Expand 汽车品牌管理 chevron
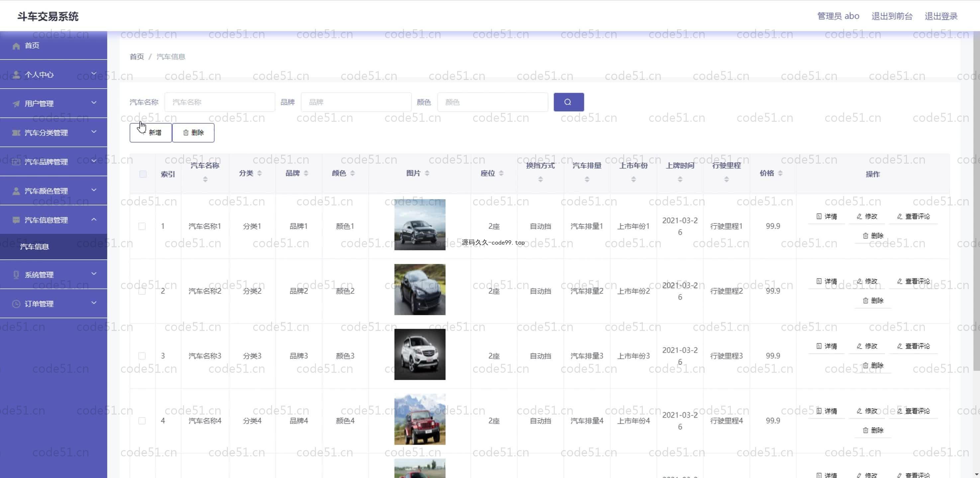This screenshot has width=980, height=478. coord(94,161)
